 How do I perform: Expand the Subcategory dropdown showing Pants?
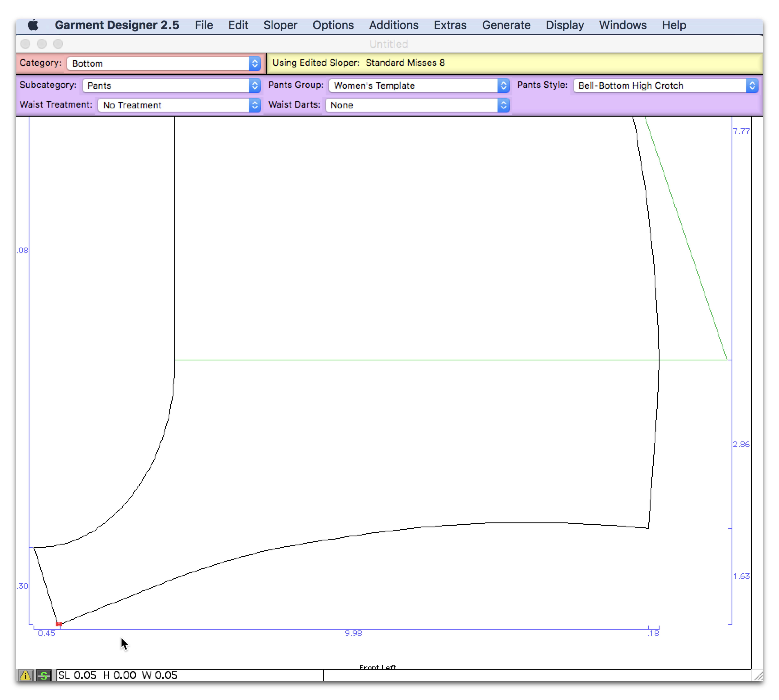point(172,85)
